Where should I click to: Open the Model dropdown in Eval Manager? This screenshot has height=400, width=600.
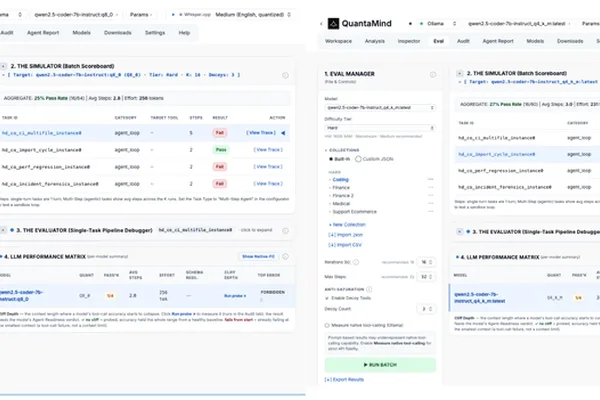pos(380,108)
